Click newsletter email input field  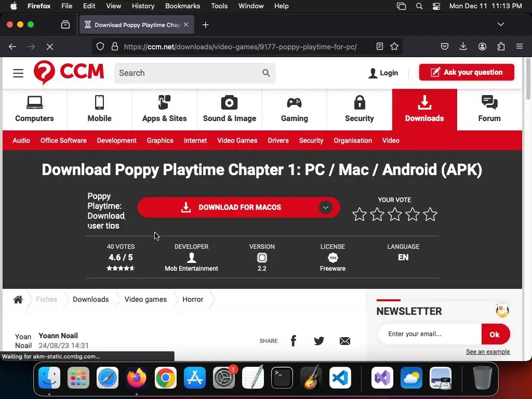[x=430, y=334]
